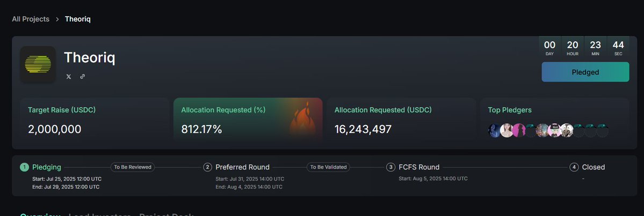
Task: Open the pink silhouette pledger avatar
Action: coord(519,130)
